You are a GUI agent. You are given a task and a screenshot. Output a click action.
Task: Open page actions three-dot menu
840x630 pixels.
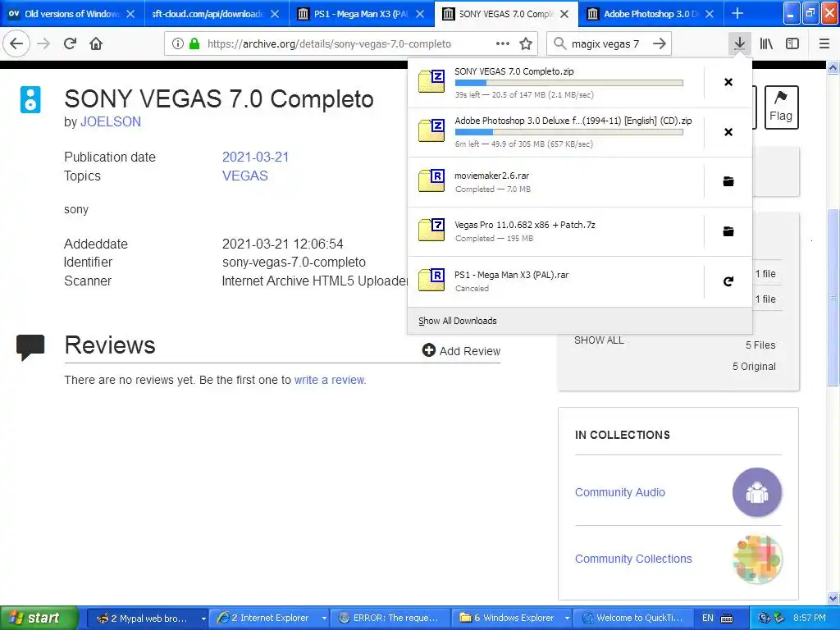point(503,43)
